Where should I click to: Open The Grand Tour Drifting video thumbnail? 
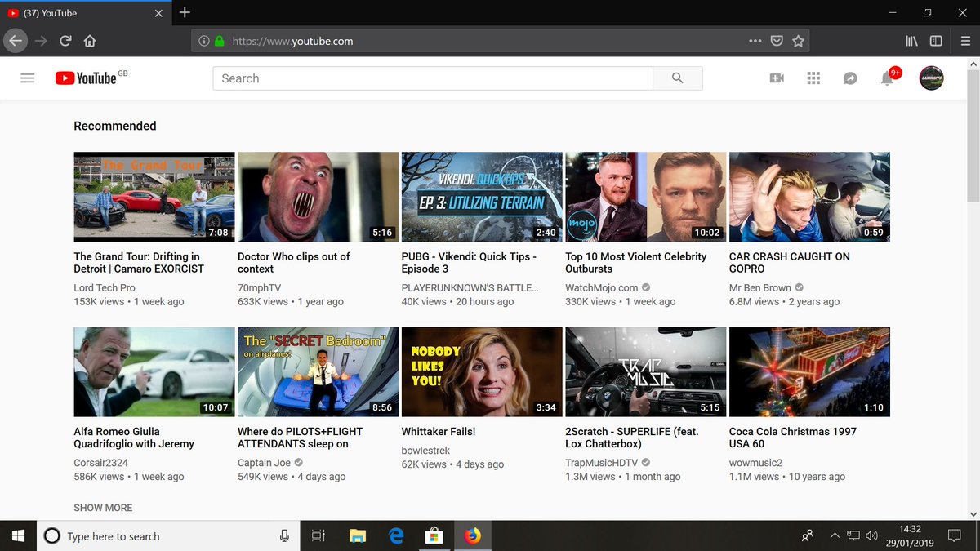[x=154, y=197]
